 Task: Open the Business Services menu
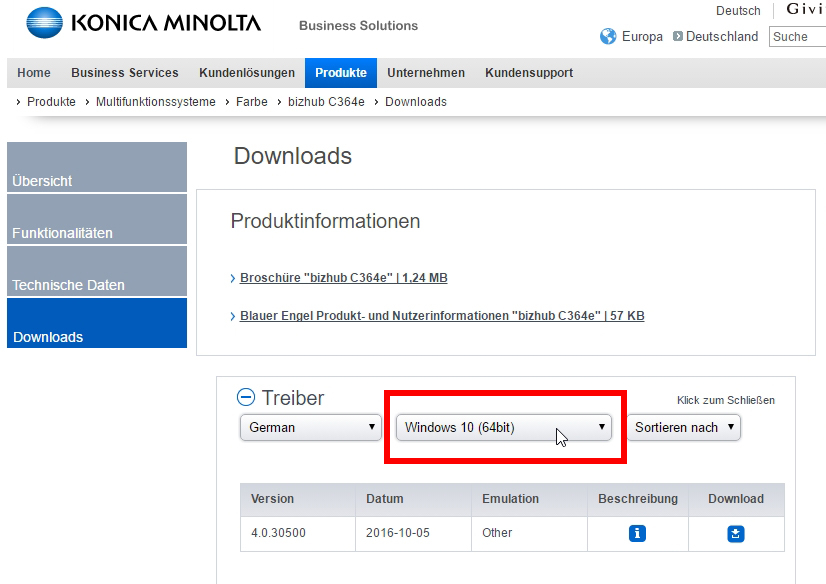click(125, 73)
